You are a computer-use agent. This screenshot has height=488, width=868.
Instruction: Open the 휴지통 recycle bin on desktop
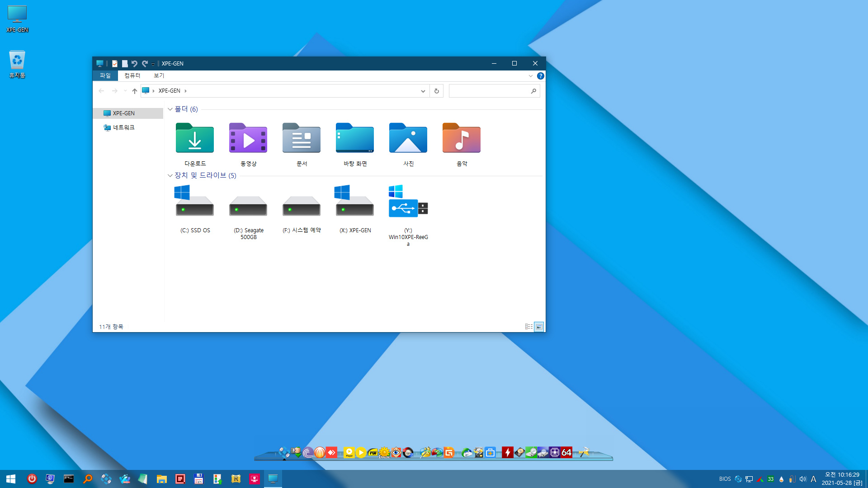click(x=17, y=64)
